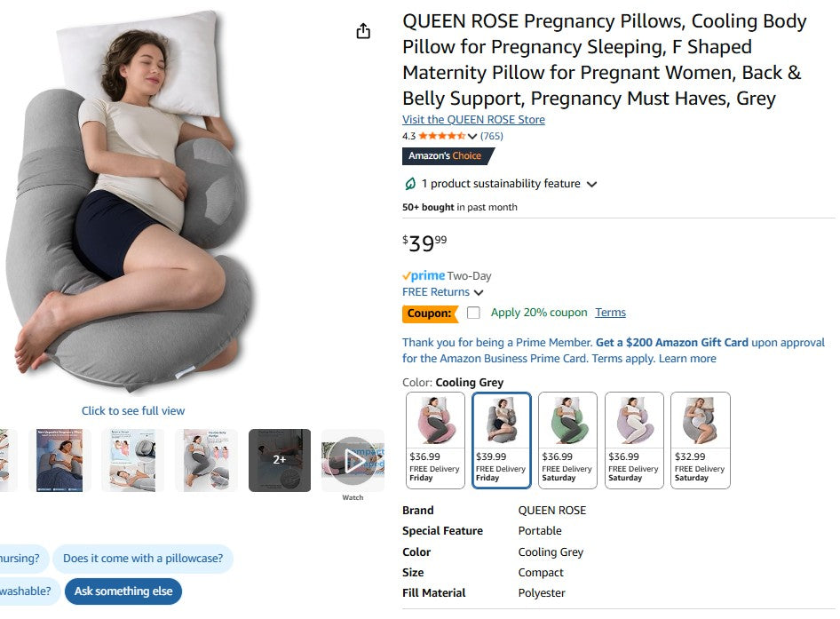Play the product video via its play icon
The image size is (840, 619).
point(353,460)
